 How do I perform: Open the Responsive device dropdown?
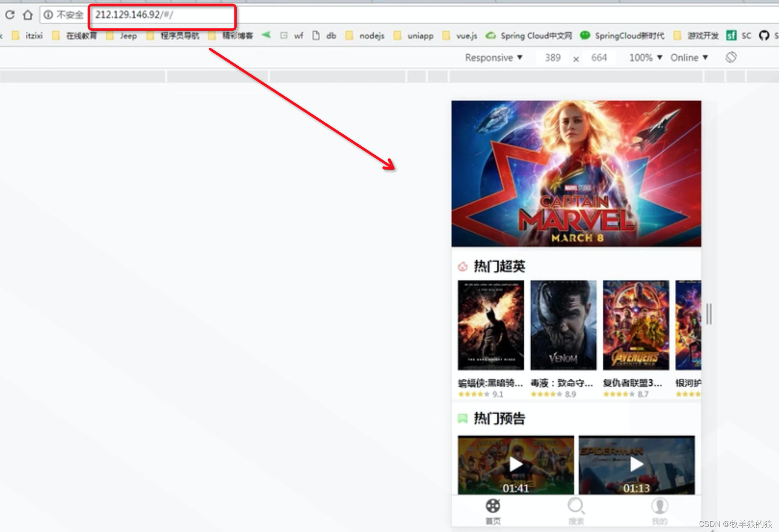pos(494,58)
